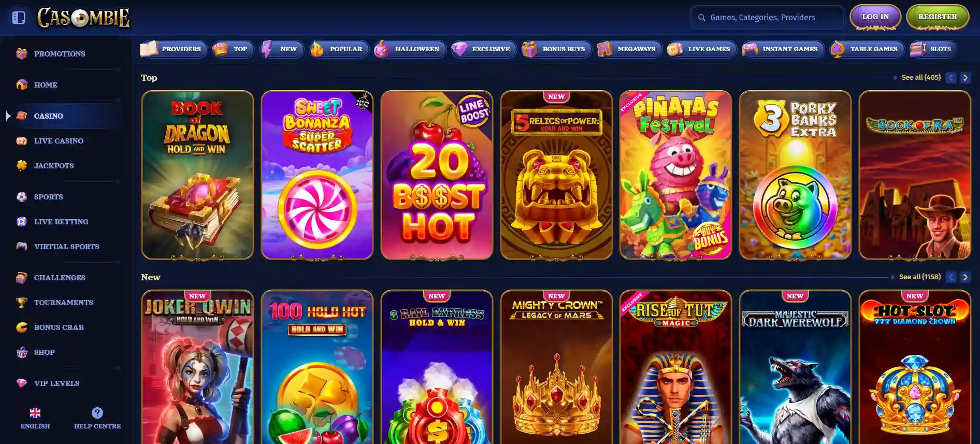
Task: Show previous games in Top row
Action: pos(950,78)
